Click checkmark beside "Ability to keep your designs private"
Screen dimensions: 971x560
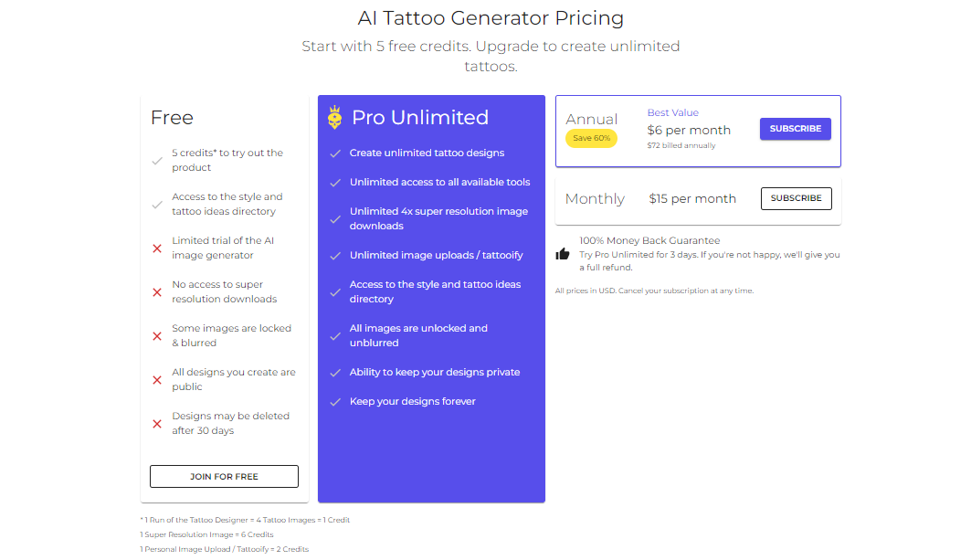click(336, 372)
